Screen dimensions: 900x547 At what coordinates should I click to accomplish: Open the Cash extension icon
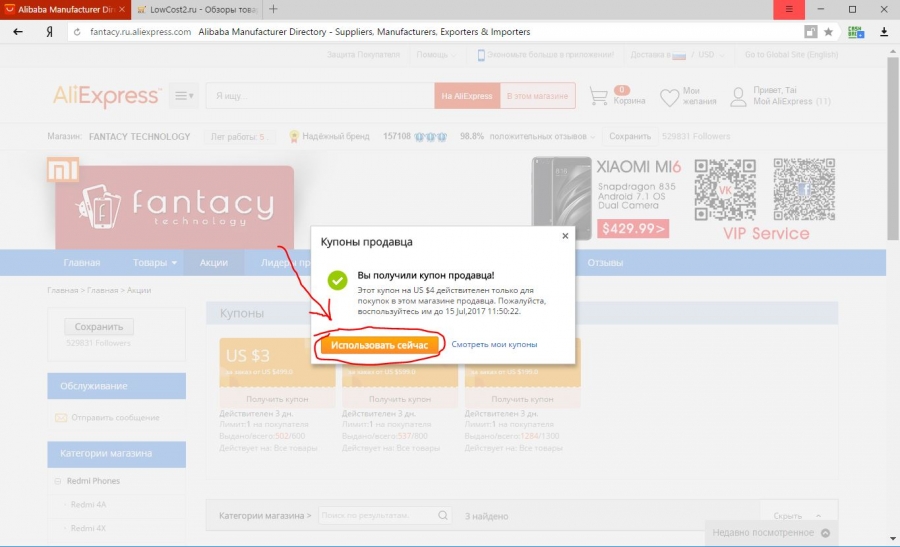(x=856, y=32)
